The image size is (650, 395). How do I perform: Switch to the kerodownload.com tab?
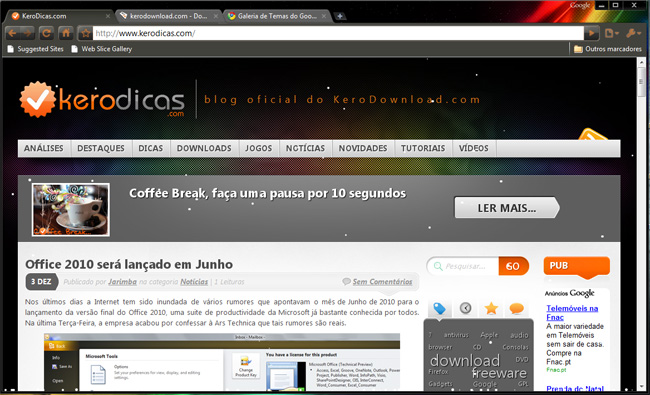pyautogui.click(x=168, y=16)
